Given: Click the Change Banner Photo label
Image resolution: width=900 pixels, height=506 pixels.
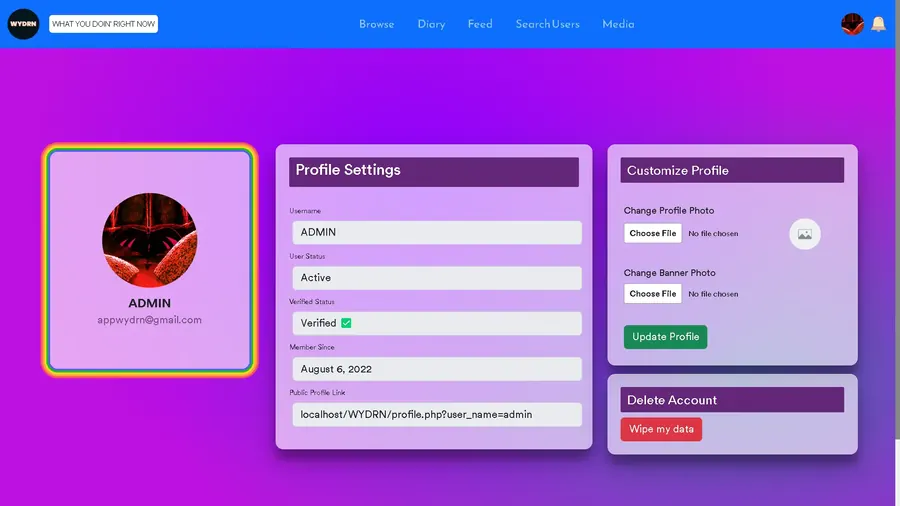Looking at the screenshot, I should pos(669,273).
